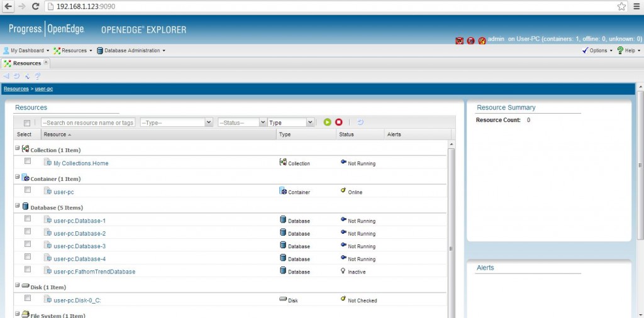Click the first red alert icon beside admin
Viewport: 644px width, 318px height.
coord(459,41)
